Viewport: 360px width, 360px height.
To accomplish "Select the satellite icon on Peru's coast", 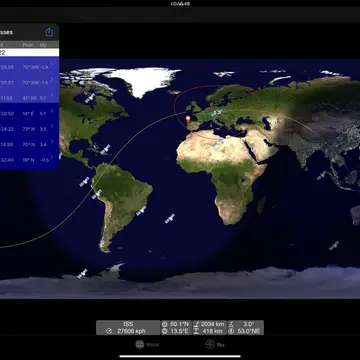I will click(97, 194).
